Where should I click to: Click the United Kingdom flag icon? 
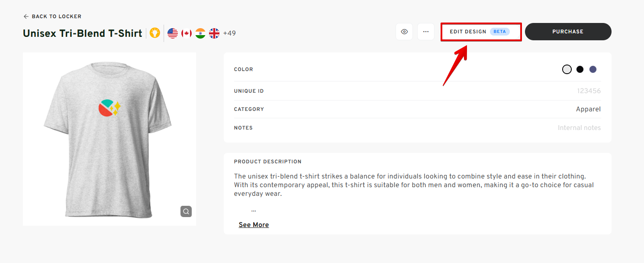(214, 33)
